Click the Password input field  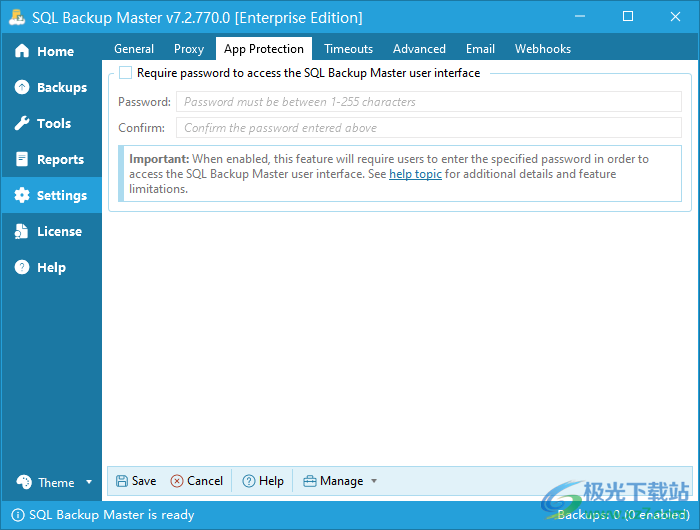pyautogui.click(x=429, y=102)
